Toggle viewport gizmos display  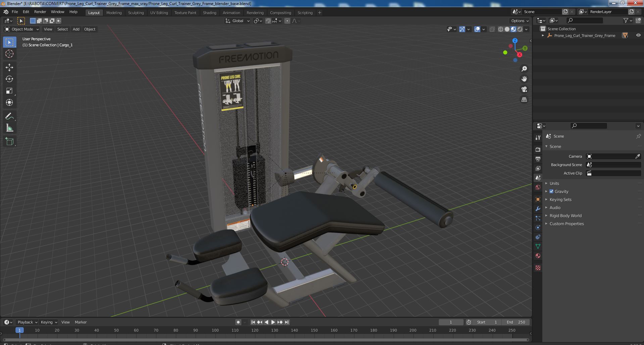click(x=462, y=29)
